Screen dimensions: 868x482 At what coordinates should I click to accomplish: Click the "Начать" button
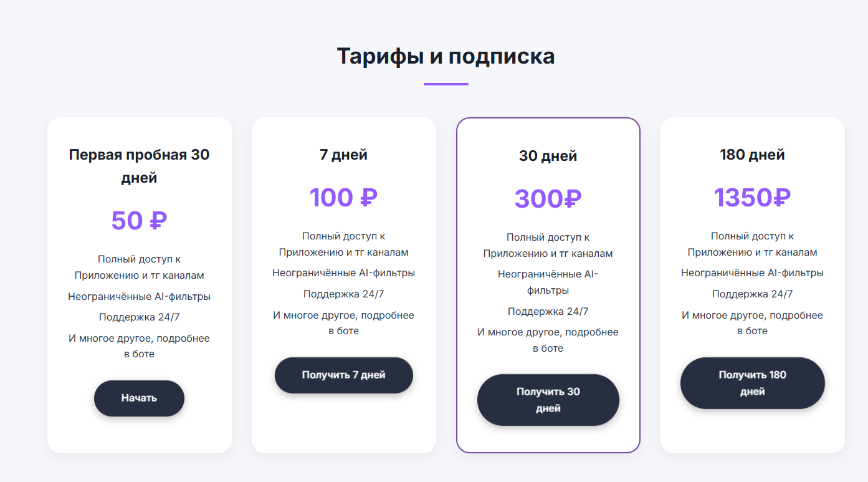tap(139, 398)
